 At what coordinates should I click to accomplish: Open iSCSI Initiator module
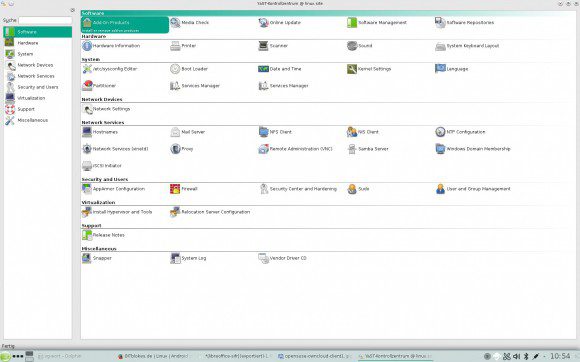tap(102, 166)
